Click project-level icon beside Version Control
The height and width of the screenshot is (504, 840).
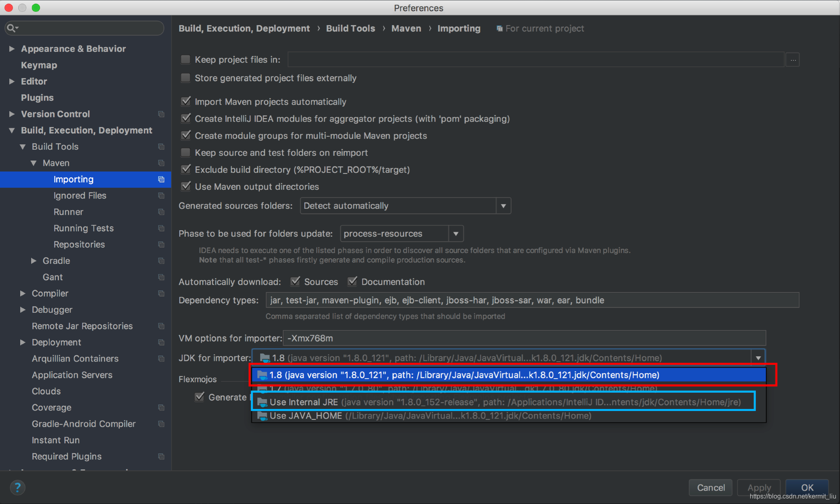point(161,114)
